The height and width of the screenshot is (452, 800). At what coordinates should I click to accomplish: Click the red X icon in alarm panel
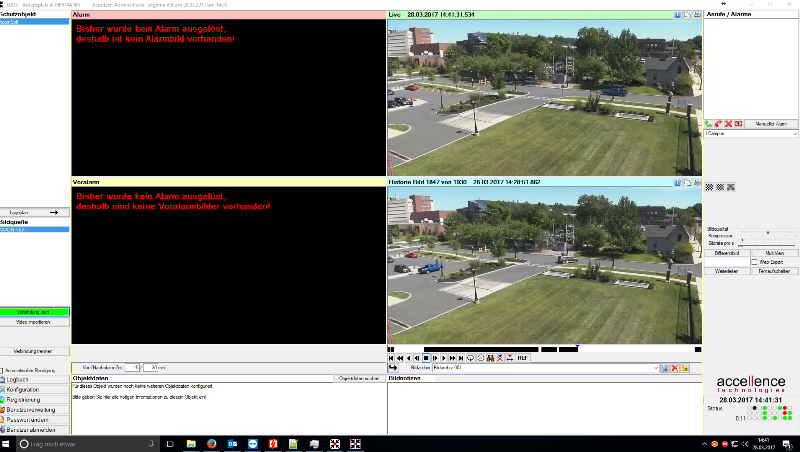(729, 123)
